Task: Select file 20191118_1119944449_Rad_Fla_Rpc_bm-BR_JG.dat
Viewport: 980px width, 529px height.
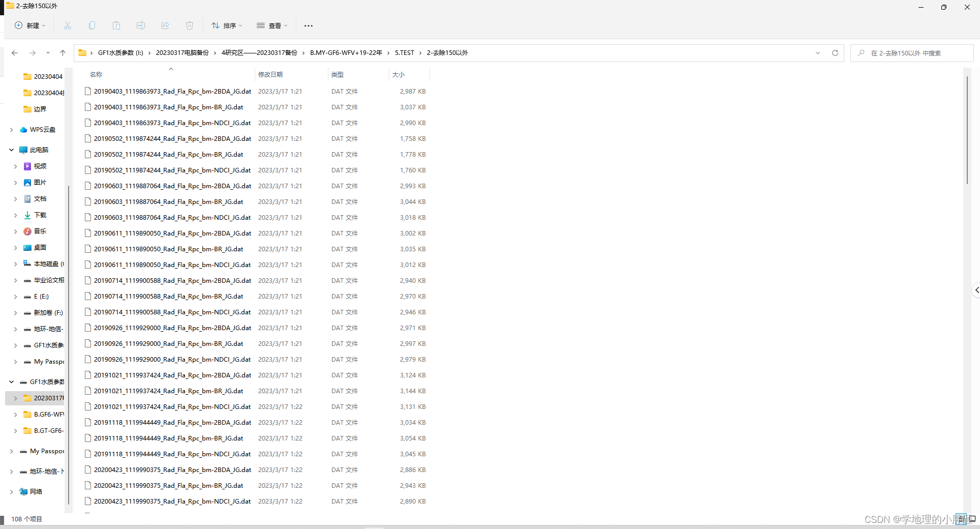Action: (168, 438)
